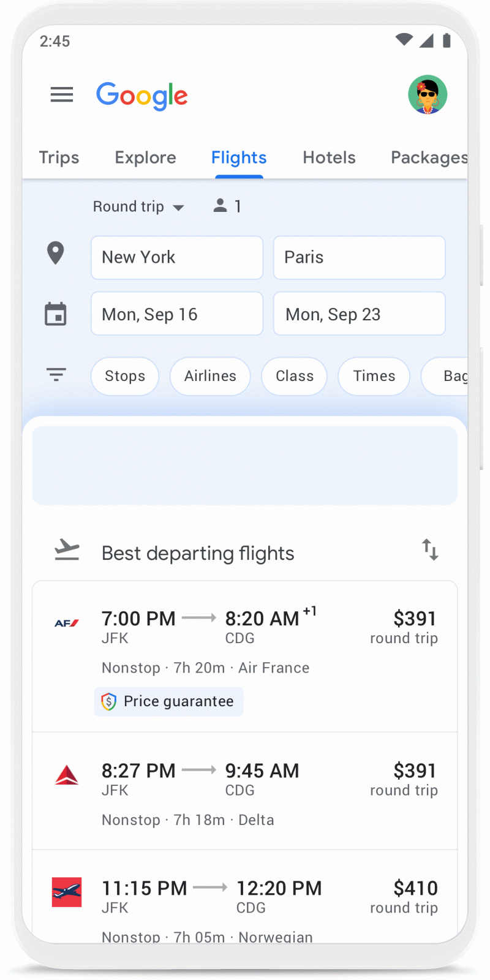Click the calendar date icon
Viewport: 490px width, 980px height.
click(x=56, y=314)
